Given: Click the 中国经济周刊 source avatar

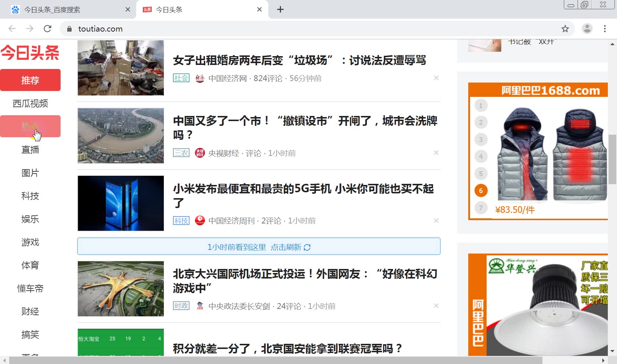Looking at the screenshot, I should click(200, 221).
